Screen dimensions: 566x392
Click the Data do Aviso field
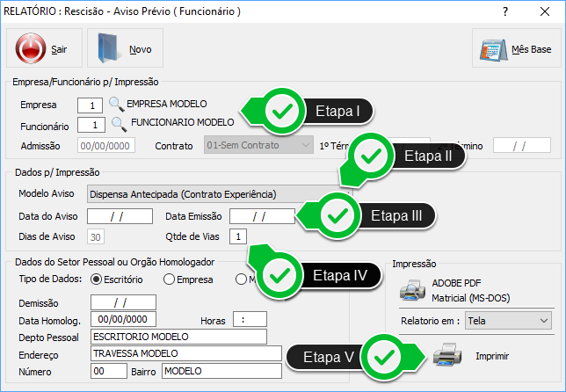coord(120,215)
